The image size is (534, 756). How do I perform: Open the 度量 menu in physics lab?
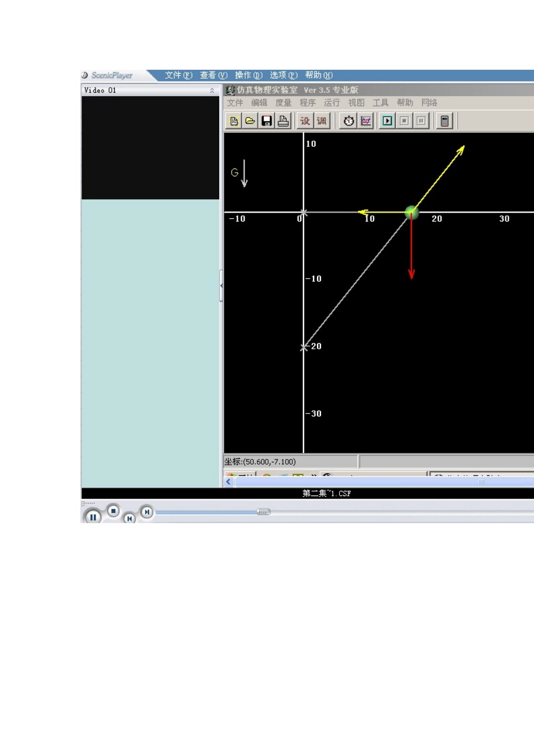pyautogui.click(x=283, y=103)
